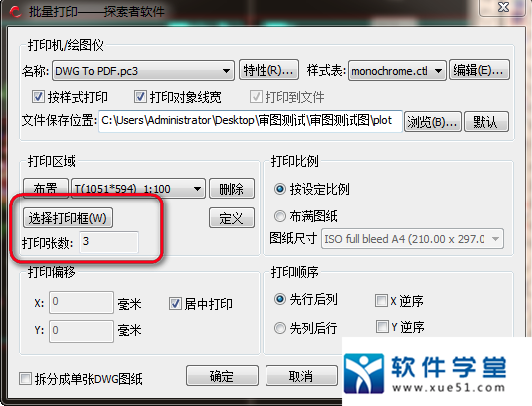The height and width of the screenshot is (406, 532).
Task: Click the 特性(R)... button
Action: click(x=268, y=70)
